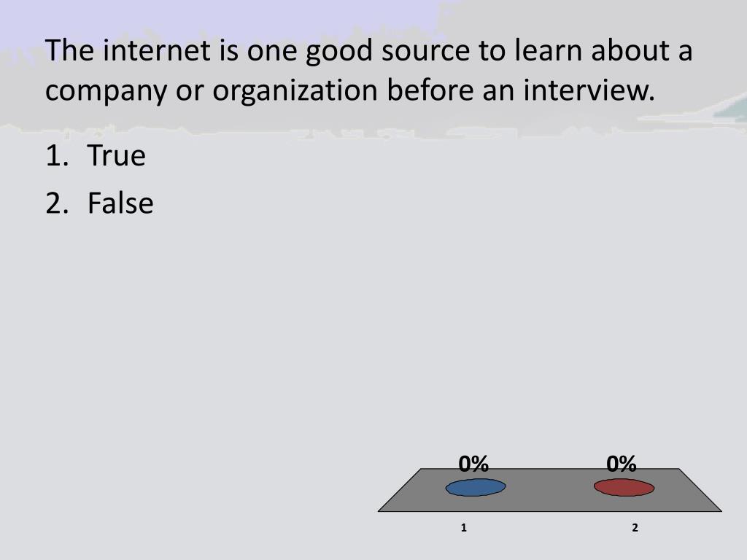Click the 0% label above blue marker

(x=473, y=464)
